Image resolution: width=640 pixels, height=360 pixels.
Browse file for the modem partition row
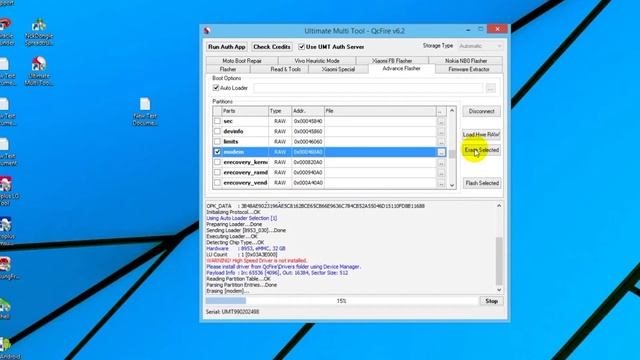coord(441,152)
